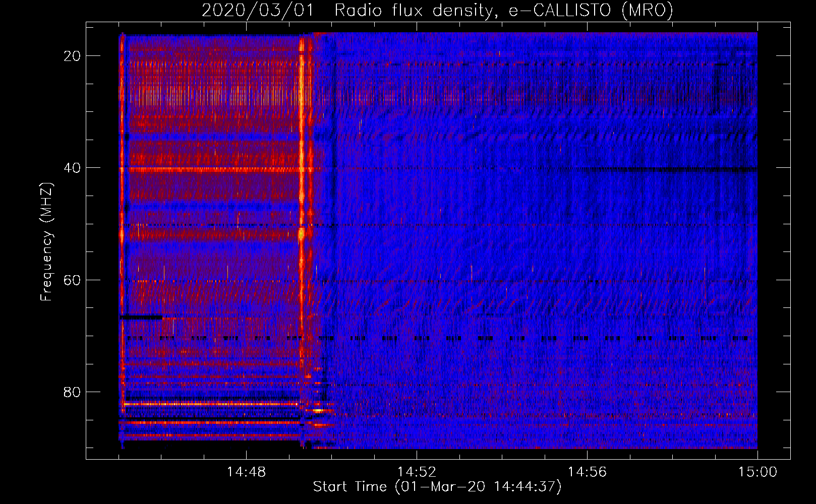816x504 pixels.
Task: Click the '40' frequency tick label
Action: 72,168
